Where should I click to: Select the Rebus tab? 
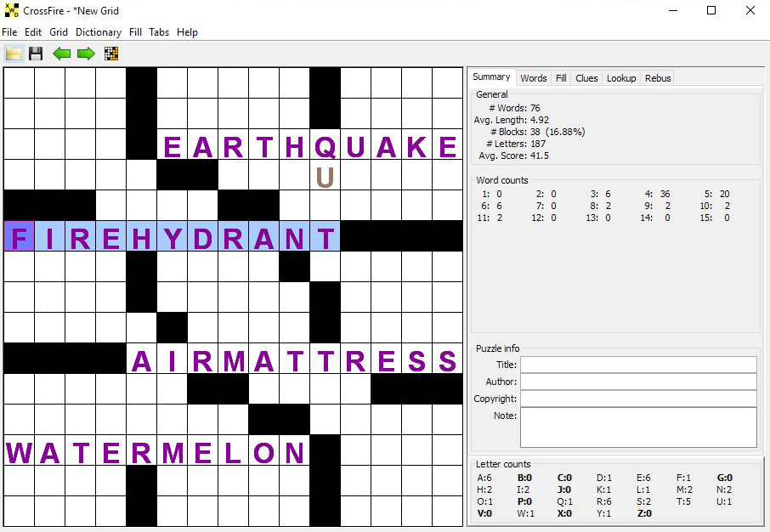pyautogui.click(x=658, y=78)
